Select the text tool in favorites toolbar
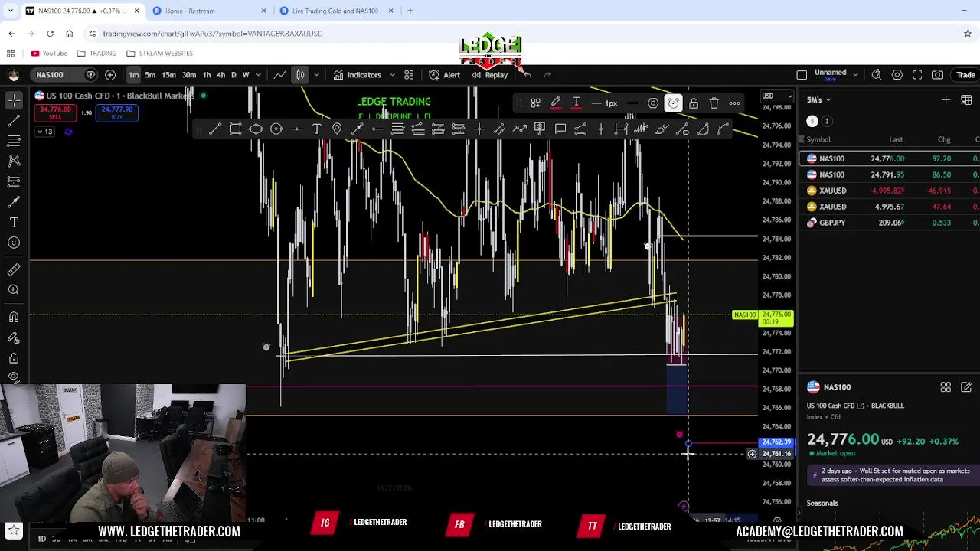 [317, 129]
